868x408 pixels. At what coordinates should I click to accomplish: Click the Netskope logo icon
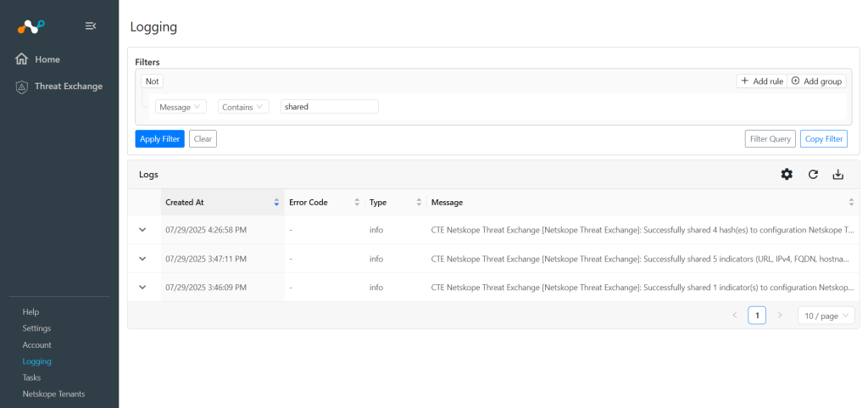click(x=31, y=26)
